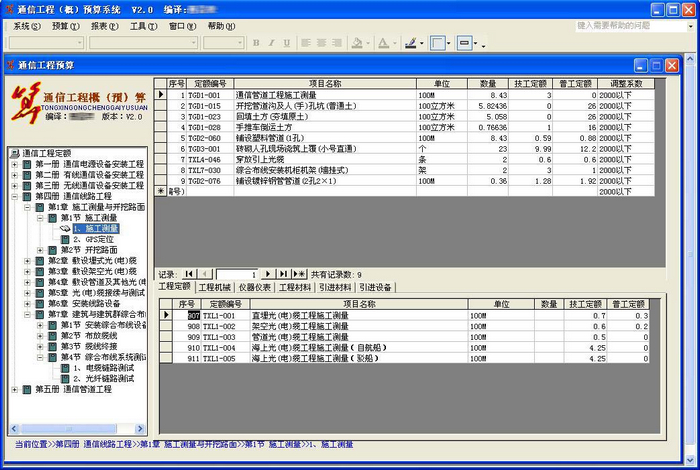Open the 预算(Y) menu

(66, 26)
